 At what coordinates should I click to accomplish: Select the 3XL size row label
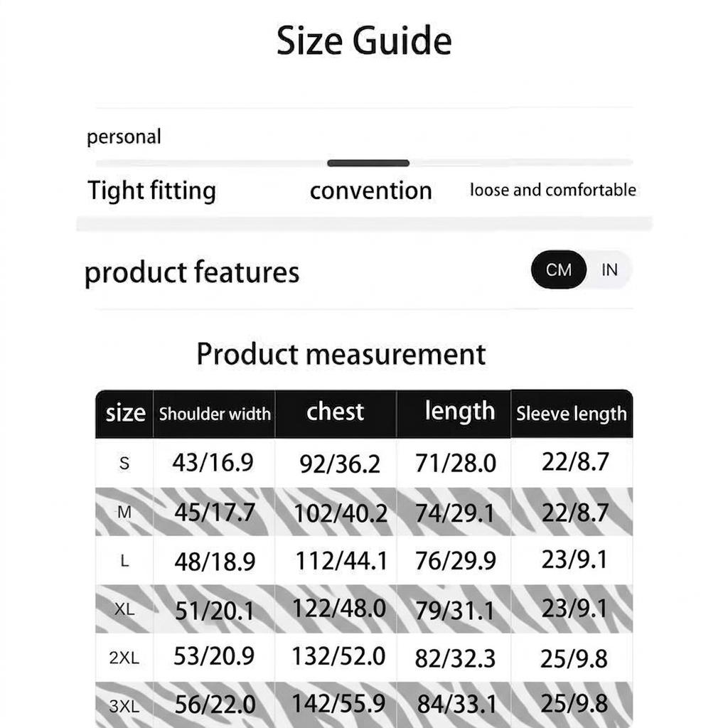124,706
